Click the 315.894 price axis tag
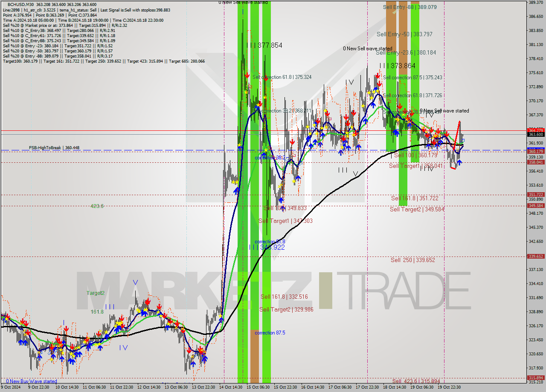The image size is (546, 392). pos(536,378)
